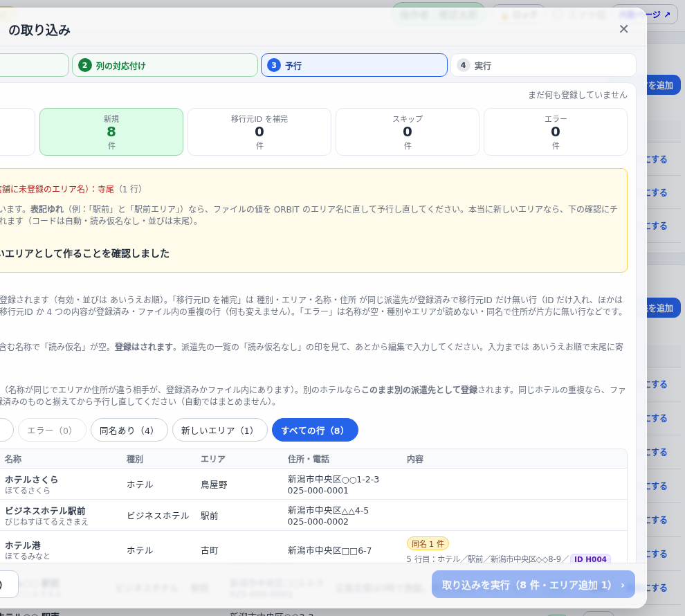Viewport: 685px width, 616px height.
Task: Click the 新規 8 件 summary card
Action: pos(111,132)
